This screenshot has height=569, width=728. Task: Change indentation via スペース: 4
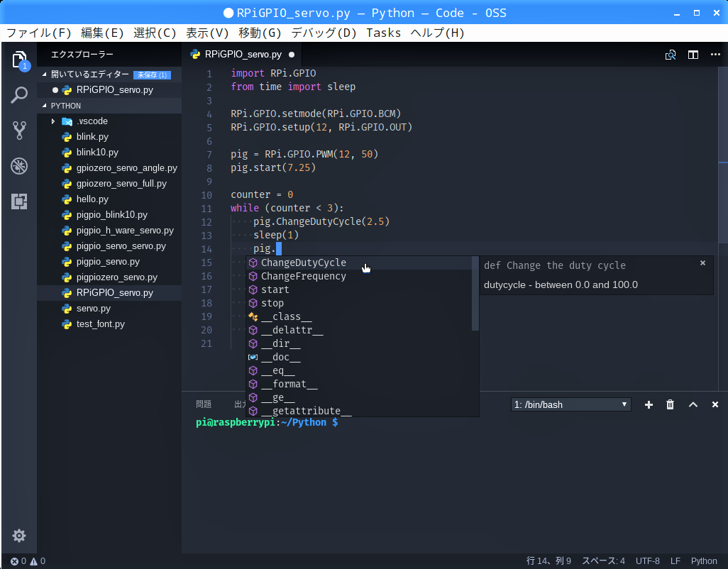pos(603,561)
